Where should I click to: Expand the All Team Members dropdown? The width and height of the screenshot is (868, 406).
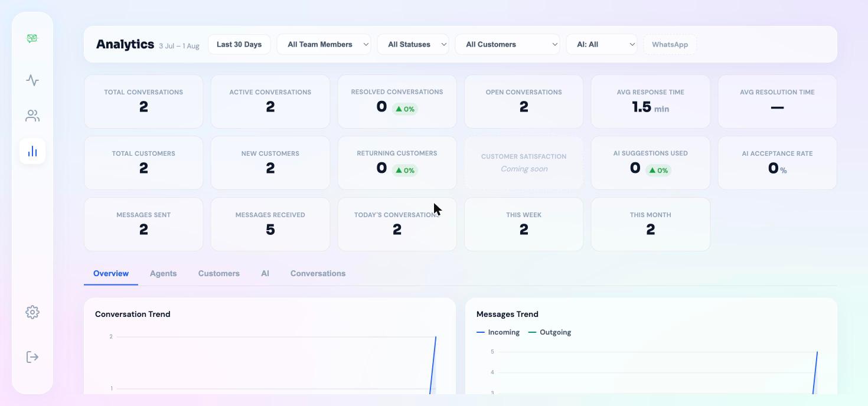pos(324,44)
